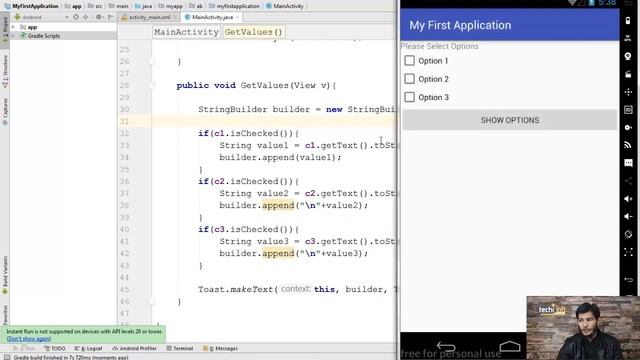Open the Messages tool window
This screenshot has height=360, width=640.
[220, 349]
